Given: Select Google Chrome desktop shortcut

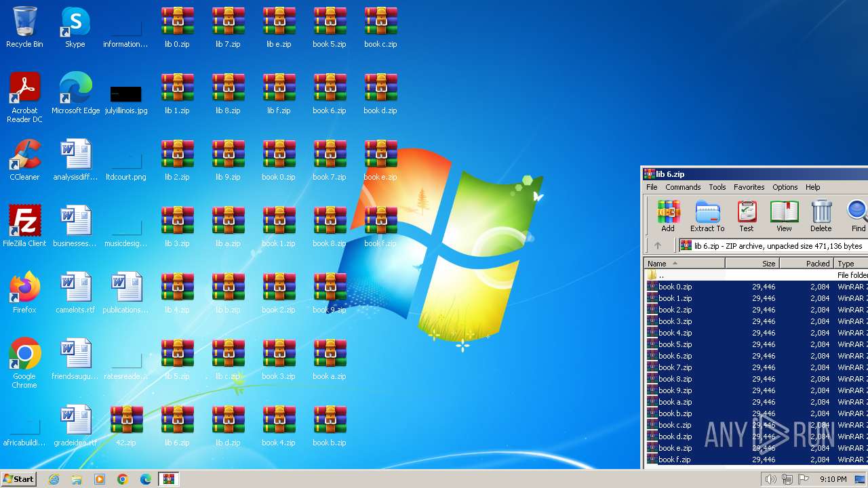Looking at the screenshot, I should [x=24, y=364].
